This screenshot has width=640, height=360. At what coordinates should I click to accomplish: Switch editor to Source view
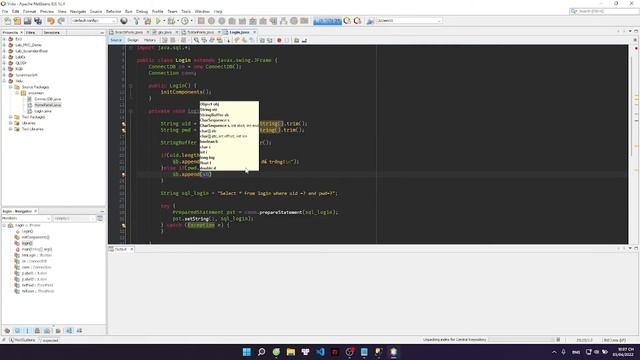(x=116, y=40)
